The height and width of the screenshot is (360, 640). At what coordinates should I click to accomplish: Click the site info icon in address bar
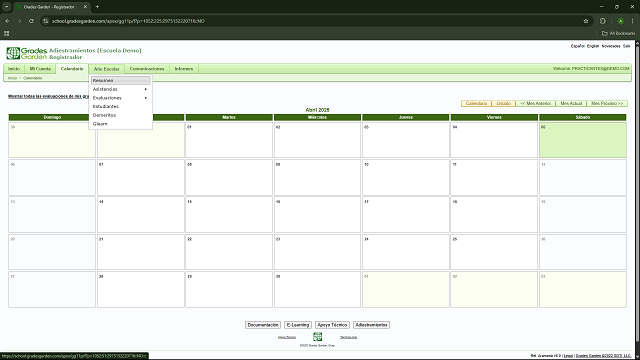pos(46,21)
